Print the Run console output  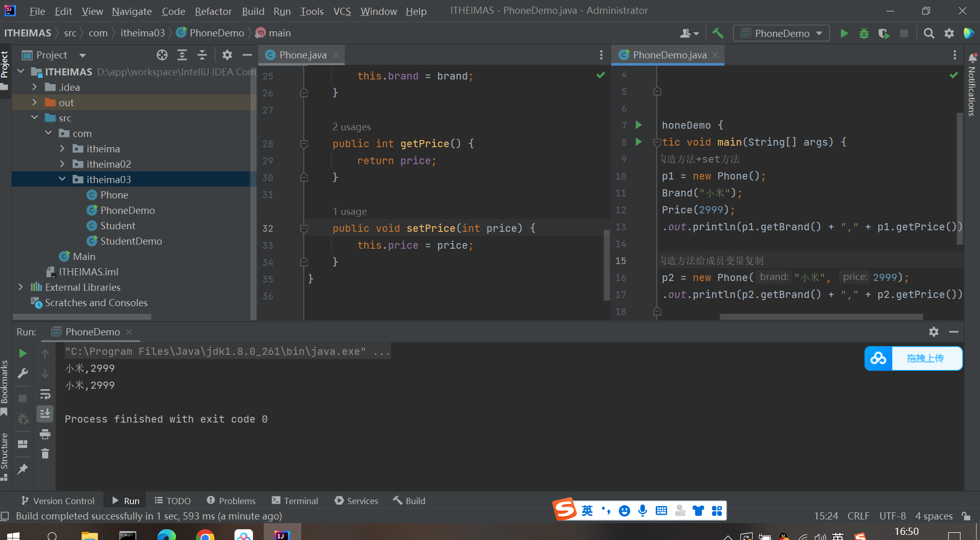[45, 434]
